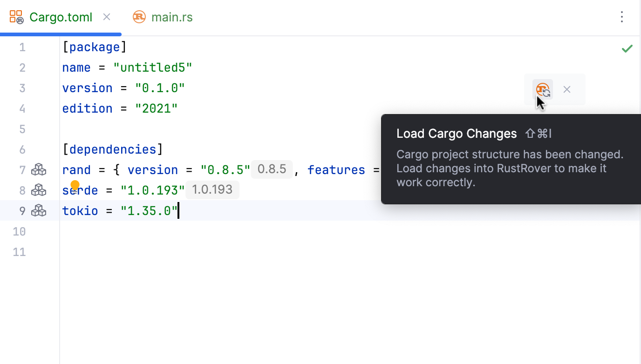Close the Cargo.toml tab

click(x=106, y=17)
